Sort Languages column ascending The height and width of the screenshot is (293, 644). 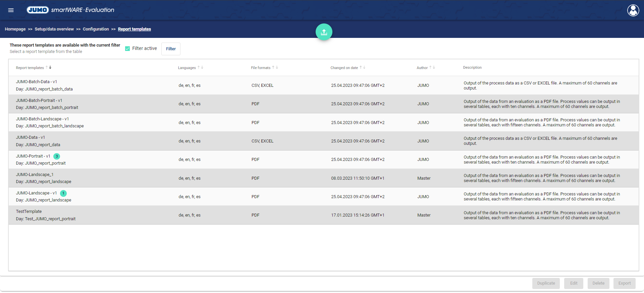[x=199, y=67]
